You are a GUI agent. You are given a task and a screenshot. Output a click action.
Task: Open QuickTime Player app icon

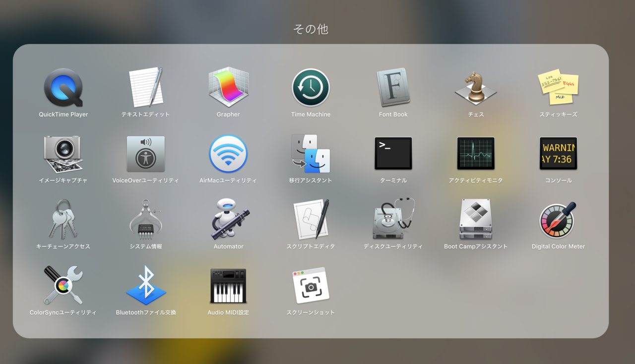(x=63, y=87)
